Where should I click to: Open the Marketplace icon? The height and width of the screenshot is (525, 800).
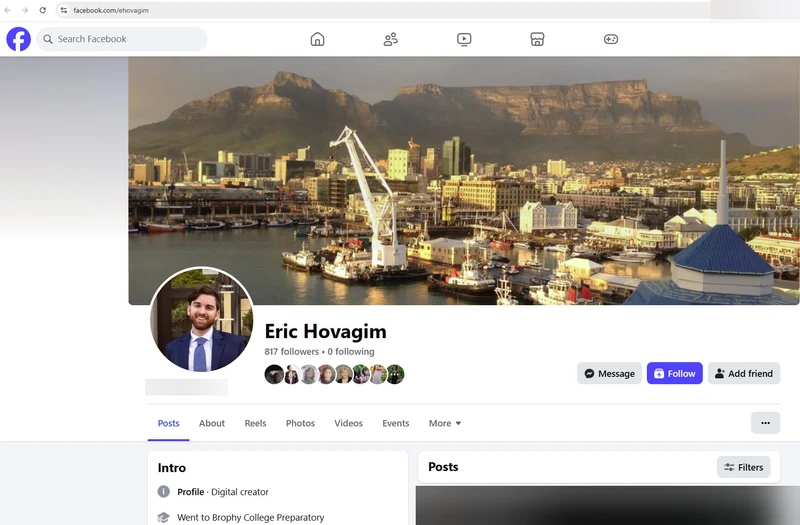(x=537, y=39)
